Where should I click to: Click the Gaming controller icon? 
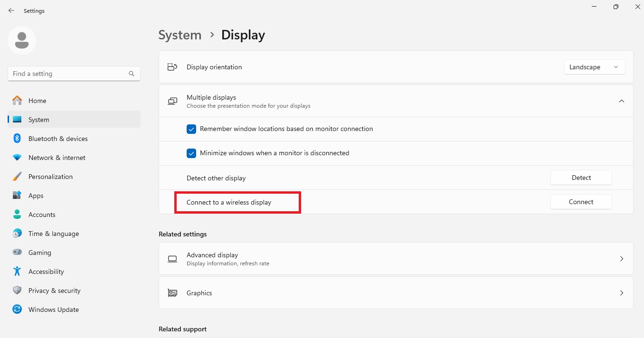point(17,253)
